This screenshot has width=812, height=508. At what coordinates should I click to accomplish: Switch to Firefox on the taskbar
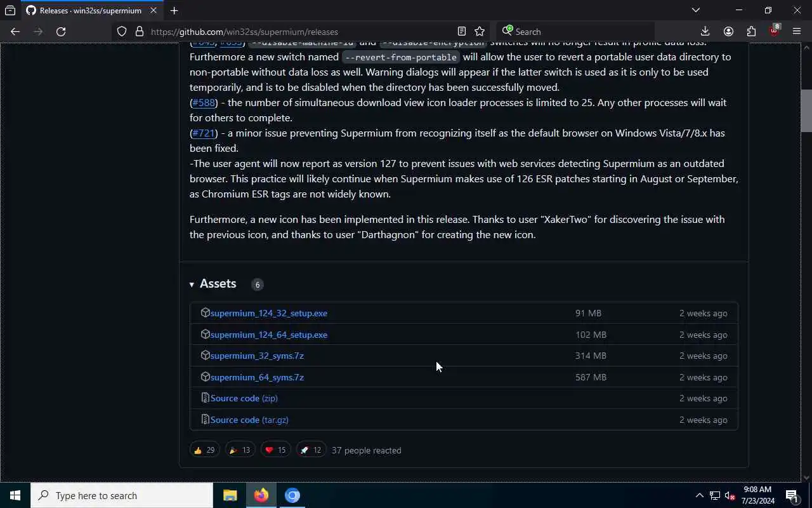click(x=261, y=495)
